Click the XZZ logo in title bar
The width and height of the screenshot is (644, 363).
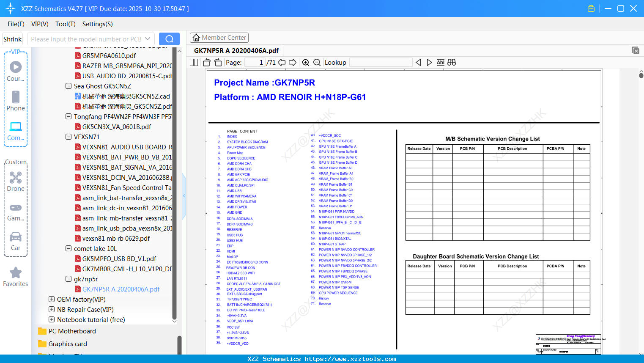coord(11,8)
